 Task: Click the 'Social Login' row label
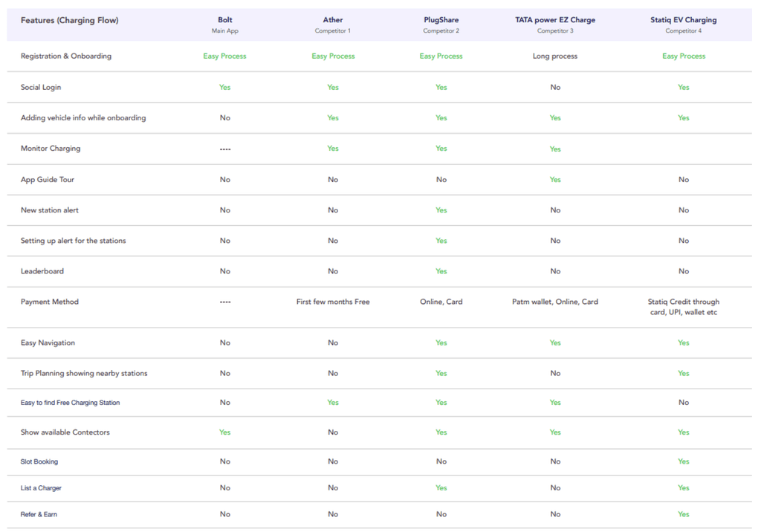41,87
